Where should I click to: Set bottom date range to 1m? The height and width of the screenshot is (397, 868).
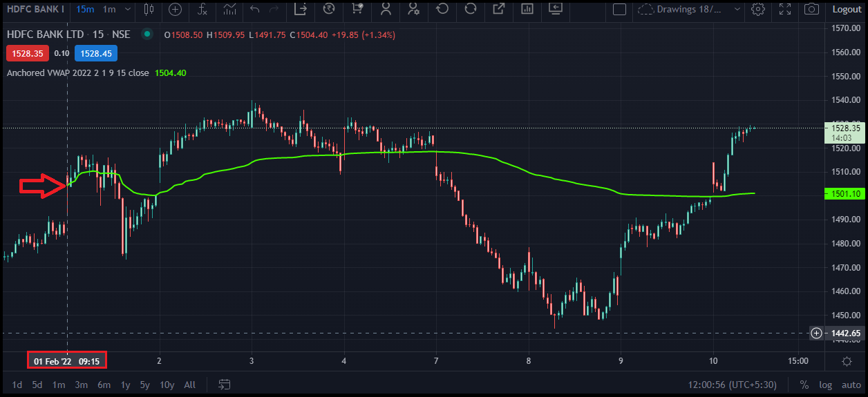point(59,385)
